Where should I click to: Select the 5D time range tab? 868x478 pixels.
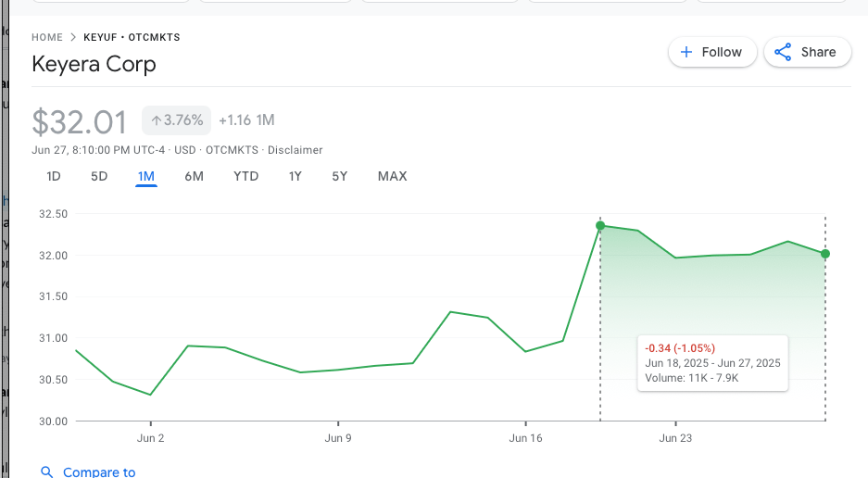99,176
